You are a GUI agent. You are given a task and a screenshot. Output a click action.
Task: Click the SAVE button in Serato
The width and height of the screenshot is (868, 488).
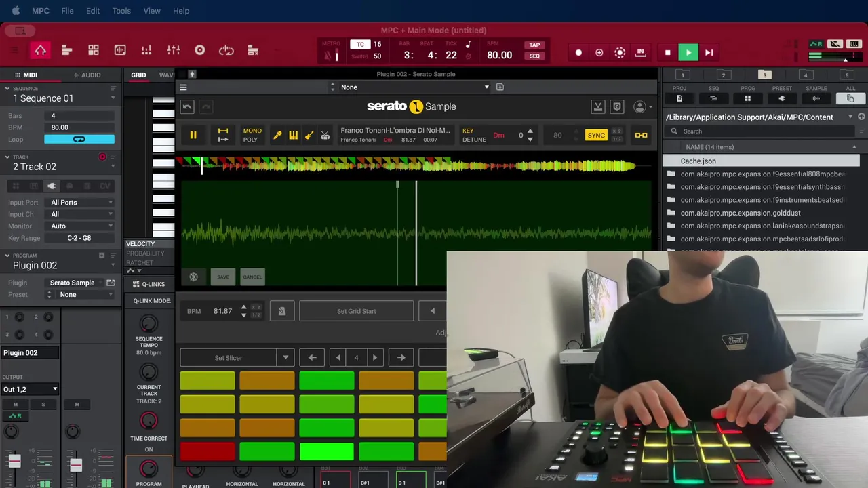[x=223, y=277]
